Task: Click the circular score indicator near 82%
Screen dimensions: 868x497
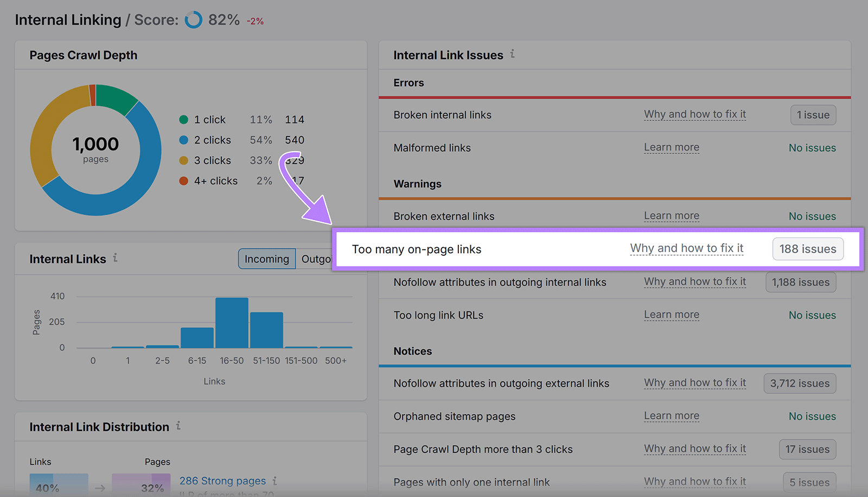Action: click(x=194, y=20)
